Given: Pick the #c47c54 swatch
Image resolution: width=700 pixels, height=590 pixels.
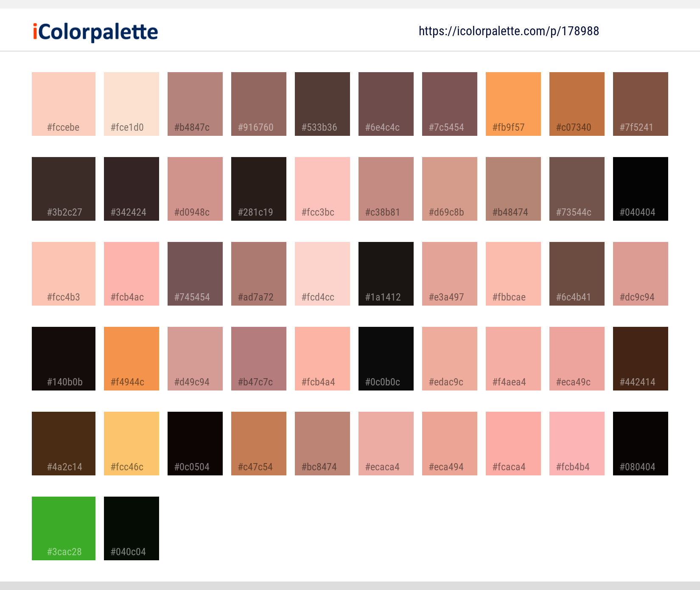Looking at the screenshot, I should tap(259, 444).
